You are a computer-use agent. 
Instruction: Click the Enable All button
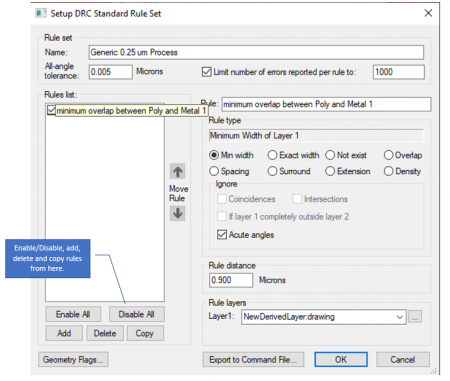pos(73,314)
